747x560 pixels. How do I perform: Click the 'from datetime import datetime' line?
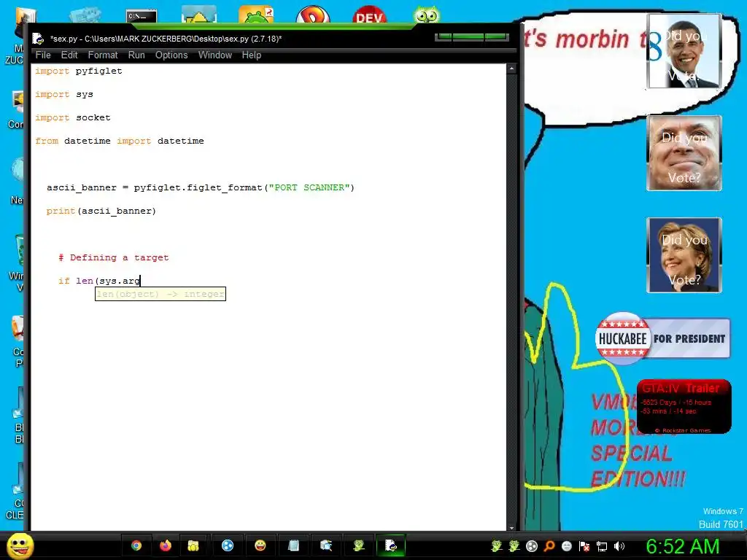(119, 141)
